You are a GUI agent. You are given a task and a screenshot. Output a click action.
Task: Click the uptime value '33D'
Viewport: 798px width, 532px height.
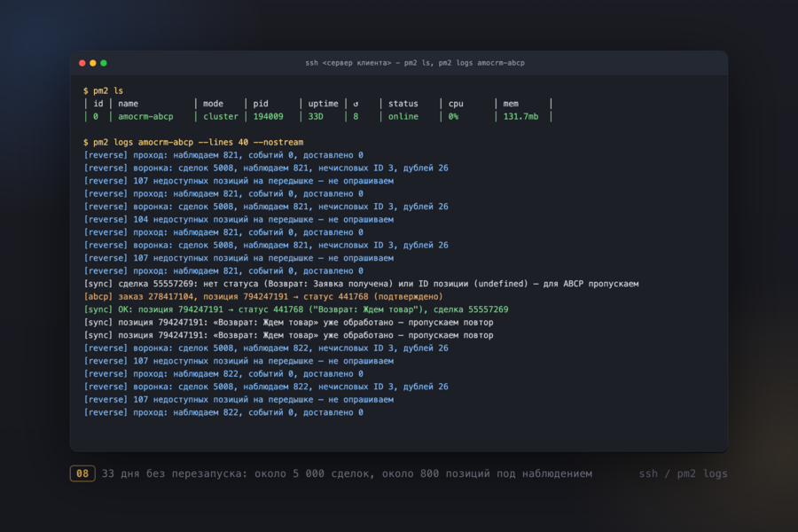(316, 116)
